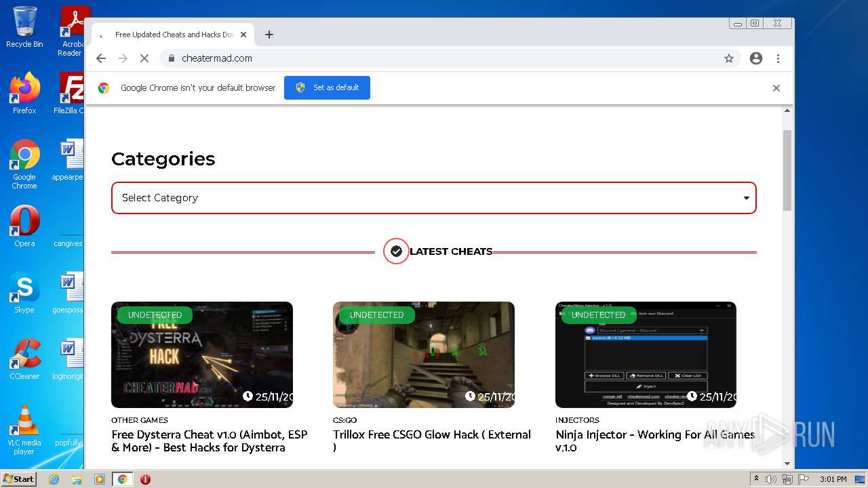This screenshot has width=868, height=488.
Task: Open the Chrome profile menu
Action: (x=756, y=58)
